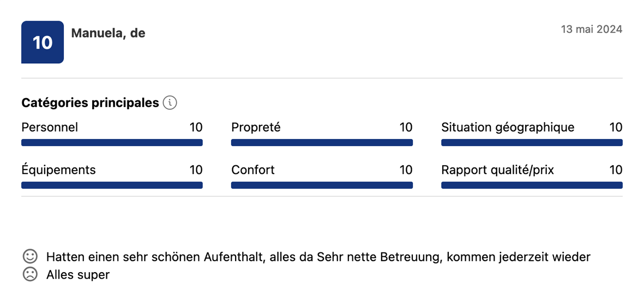The image size is (644, 294).
Task: Click the Rapport qualité/prix label
Action: point(497,170)
